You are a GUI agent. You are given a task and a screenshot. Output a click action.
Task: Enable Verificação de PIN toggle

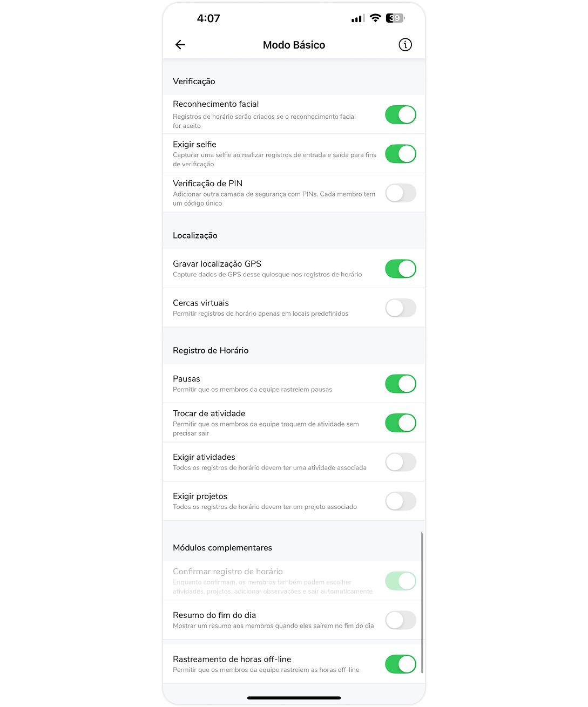tap(400, 193)
